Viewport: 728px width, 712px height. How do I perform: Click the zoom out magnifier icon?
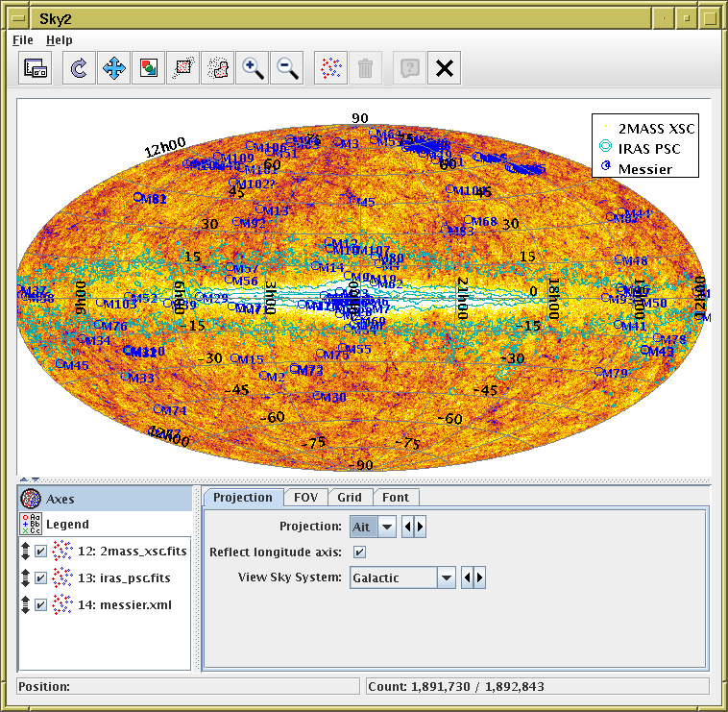[287, 68]
